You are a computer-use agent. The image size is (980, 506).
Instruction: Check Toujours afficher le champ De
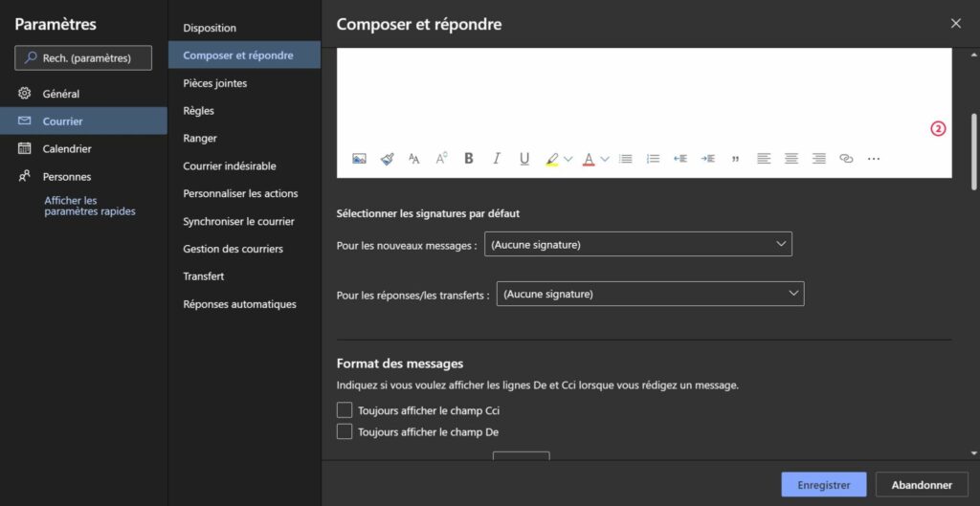345,431
